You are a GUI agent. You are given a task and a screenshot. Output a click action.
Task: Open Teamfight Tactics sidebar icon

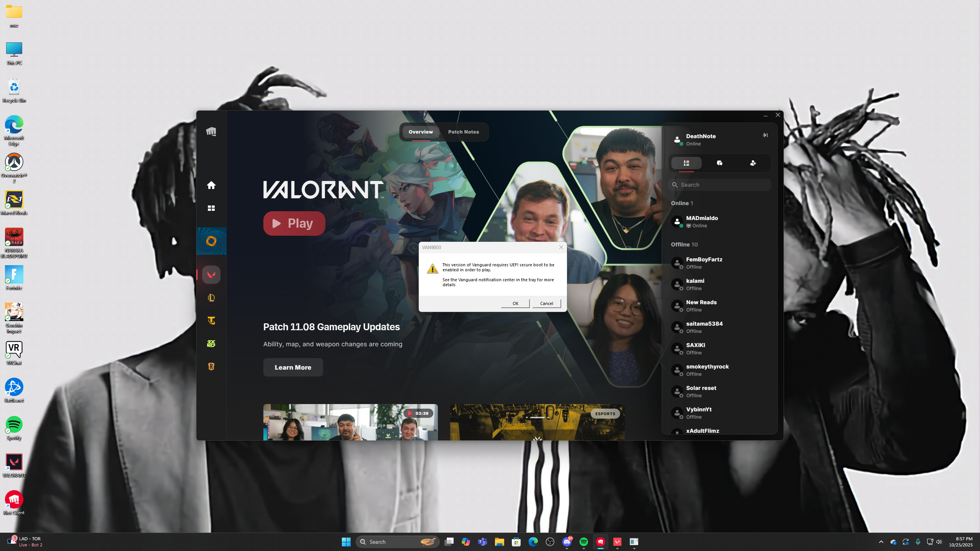point(211,321)
